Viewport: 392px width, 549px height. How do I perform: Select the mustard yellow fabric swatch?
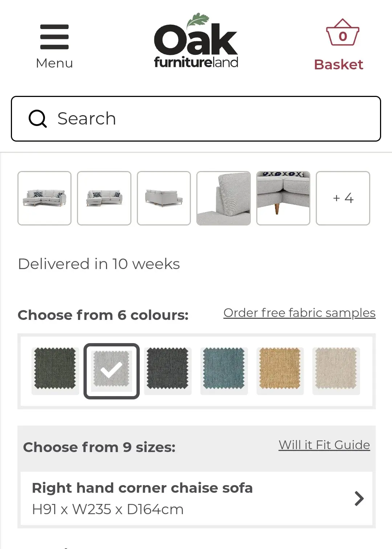click(280, 371)
